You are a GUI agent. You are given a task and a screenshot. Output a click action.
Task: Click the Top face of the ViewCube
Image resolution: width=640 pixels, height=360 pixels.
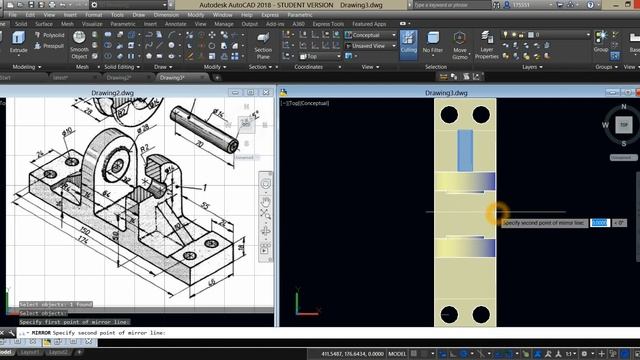pyautogui.click(x=624, y=125)
